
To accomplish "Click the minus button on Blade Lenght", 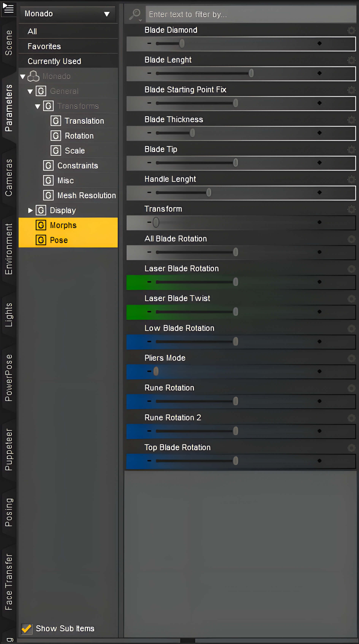I will (x=149, y=73).
